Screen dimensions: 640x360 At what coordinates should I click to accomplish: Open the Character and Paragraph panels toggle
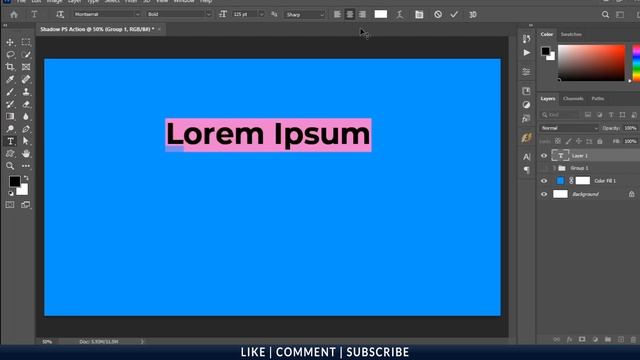pyautogui.click(x=419, y=14)
